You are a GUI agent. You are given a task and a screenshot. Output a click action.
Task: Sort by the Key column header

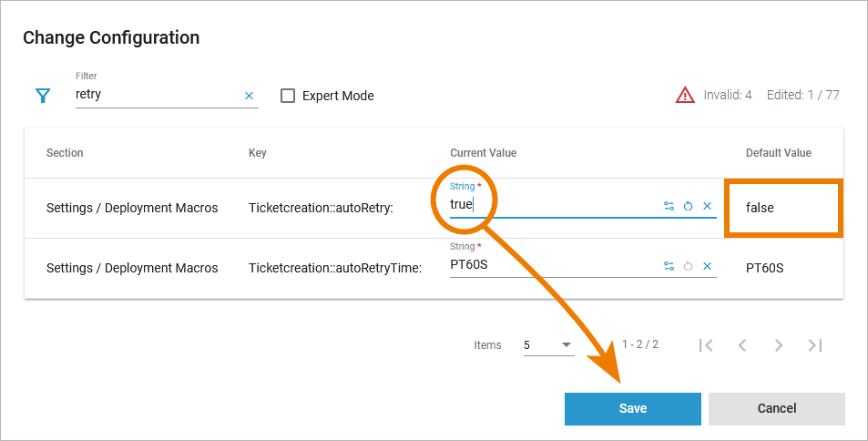pyautogui.click(x=257, y=153)
